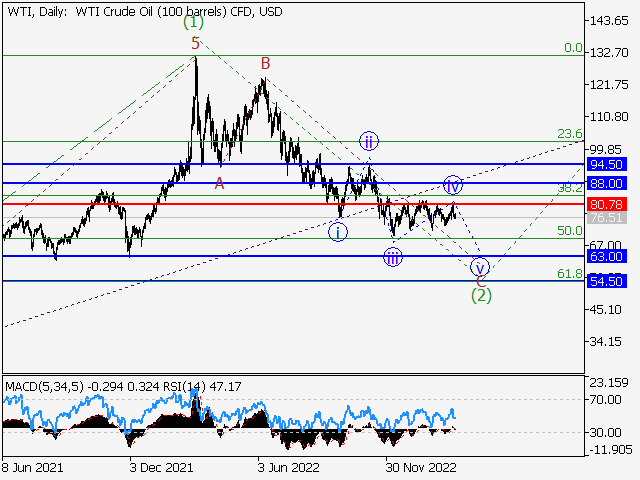Click the red wave label C
The image size is (640, 480).
coord(481,281)
